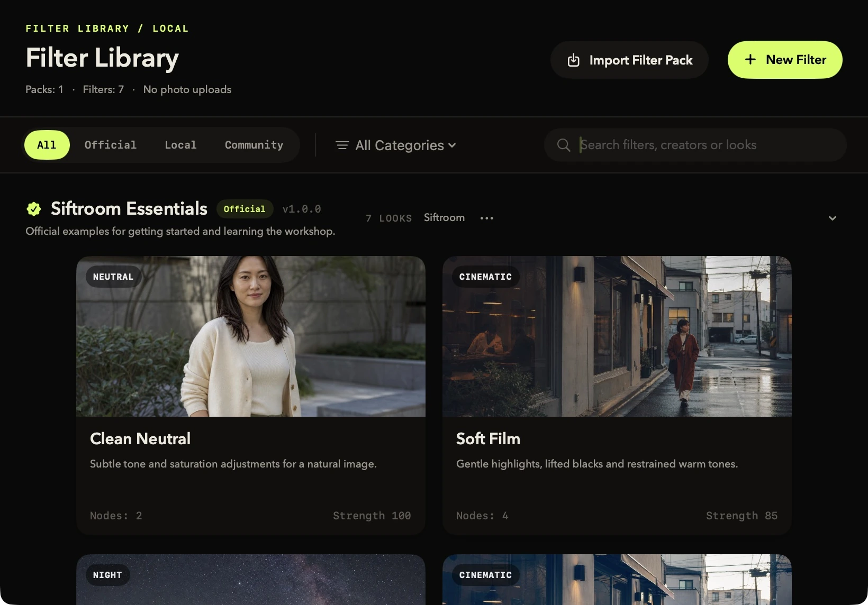Create a New Filter
This screenshot has width=868, height=605.
tap(785, 60)
